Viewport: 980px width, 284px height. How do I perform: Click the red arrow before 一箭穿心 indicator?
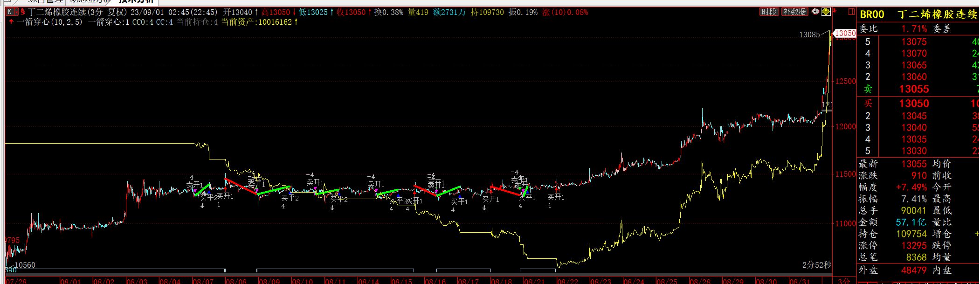[11, 22]
